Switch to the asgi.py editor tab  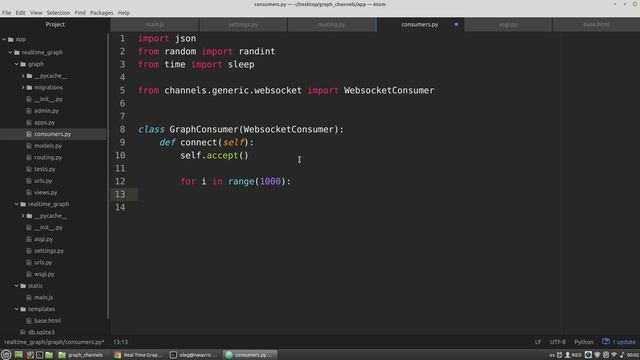[x=508, y=24]
